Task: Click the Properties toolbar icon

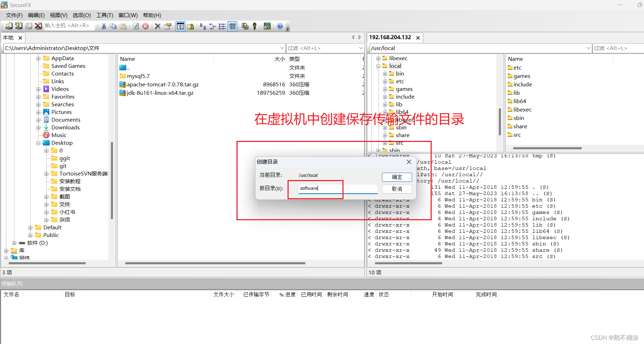Action: [x=168, y=26]
